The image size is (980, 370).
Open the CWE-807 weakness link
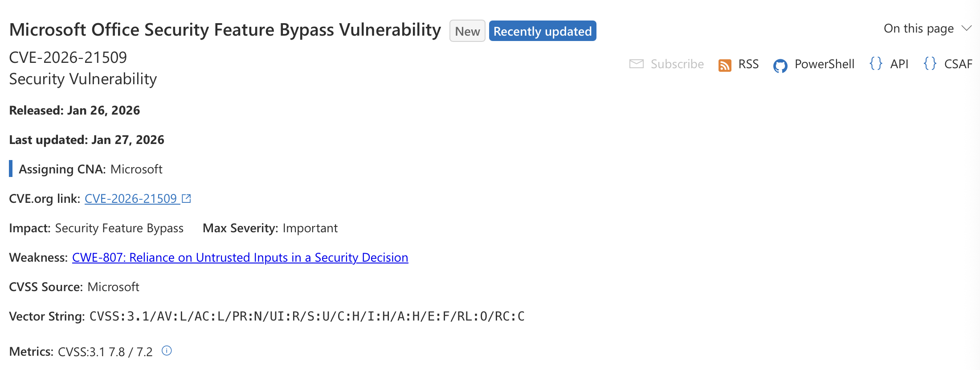pyautogui.click(x=240, y=258)
